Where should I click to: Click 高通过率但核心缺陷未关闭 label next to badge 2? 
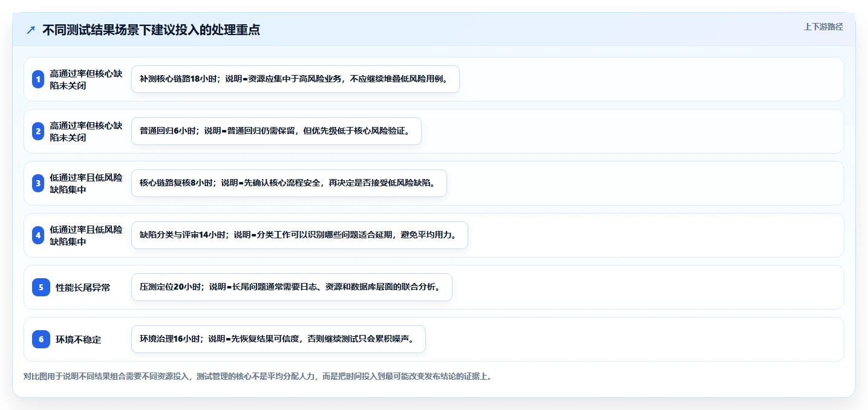[x=86, y=131]
